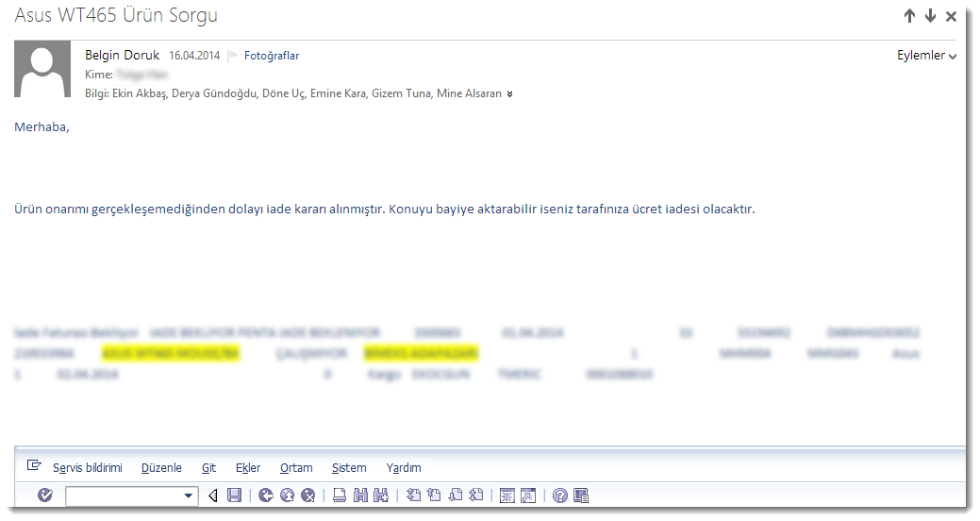The width and height of the screenshot is (980, 521).
Task: Click the customize layout monitor icon
Action: pyautogui.click(x=581, y=496)
